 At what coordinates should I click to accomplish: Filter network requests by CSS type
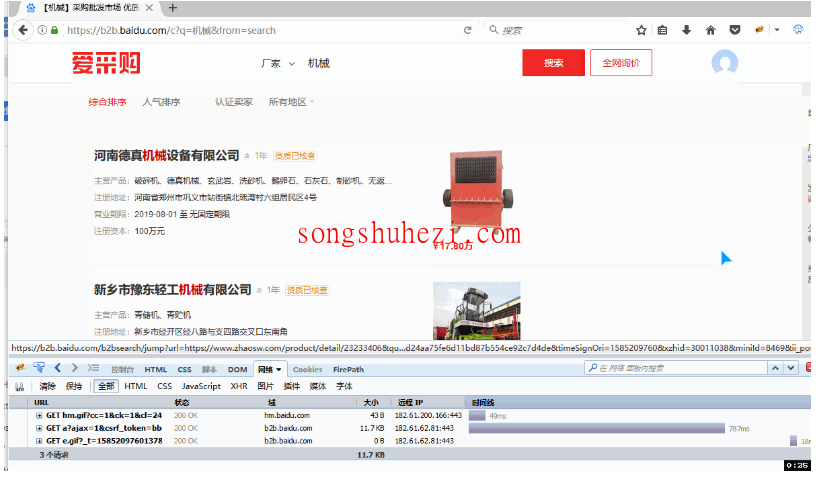[164, 386]
